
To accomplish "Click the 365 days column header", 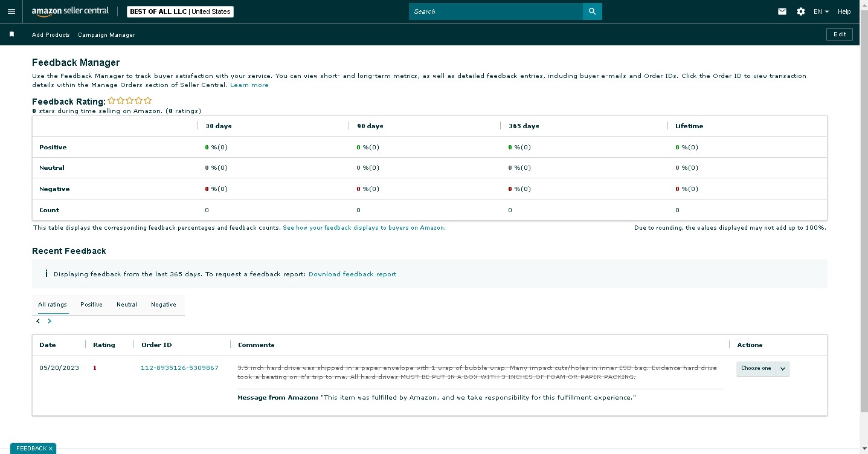I will [524, 126].
